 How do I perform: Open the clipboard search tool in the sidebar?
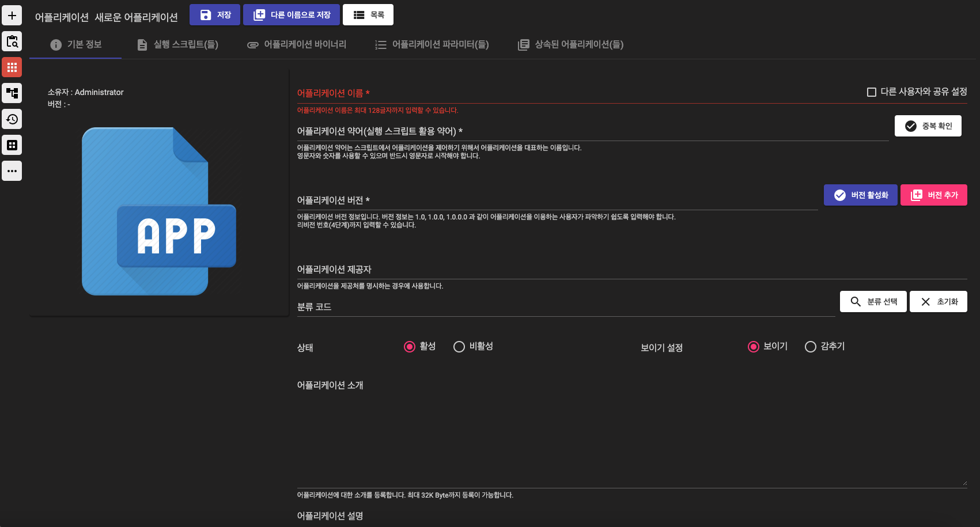[12, 41]
